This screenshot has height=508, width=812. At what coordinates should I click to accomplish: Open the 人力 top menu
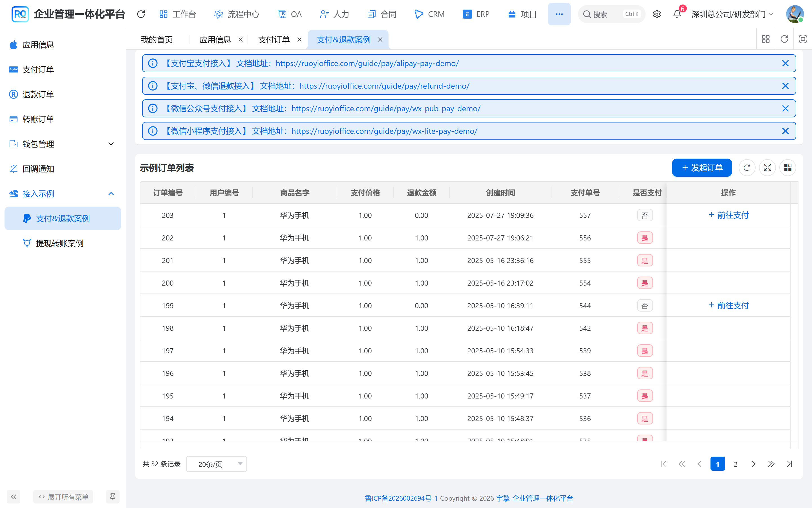pyautogui.click(x=335, y=14)
